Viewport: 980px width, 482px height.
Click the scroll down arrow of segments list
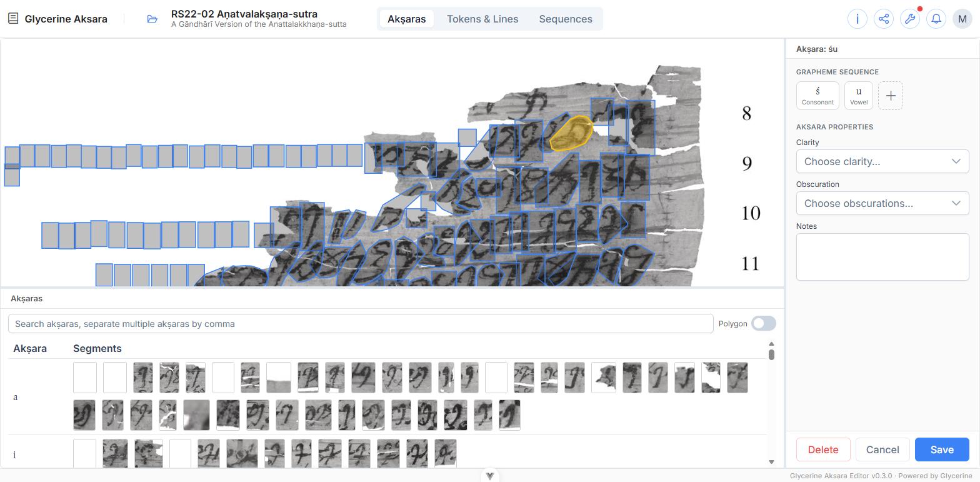(771, 462)
